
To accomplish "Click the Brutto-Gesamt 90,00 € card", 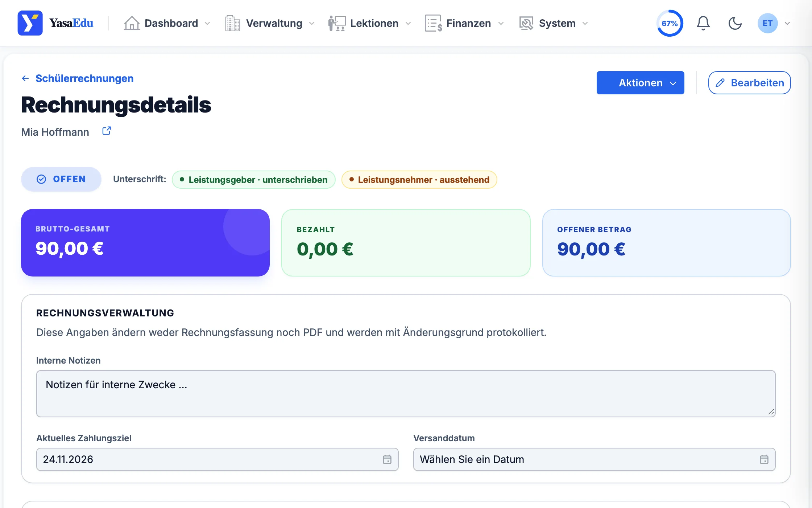I will [145, 243].
